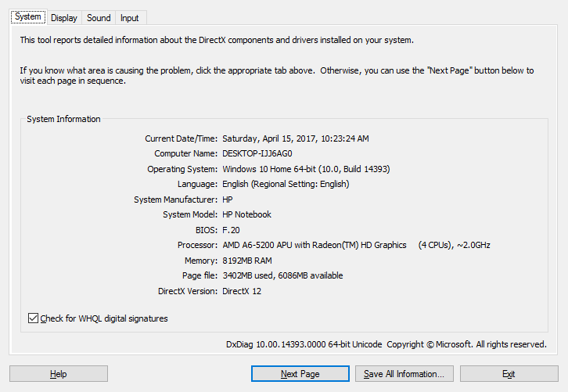
Task: Click the current date and time value
Action: tap(296, 138)
